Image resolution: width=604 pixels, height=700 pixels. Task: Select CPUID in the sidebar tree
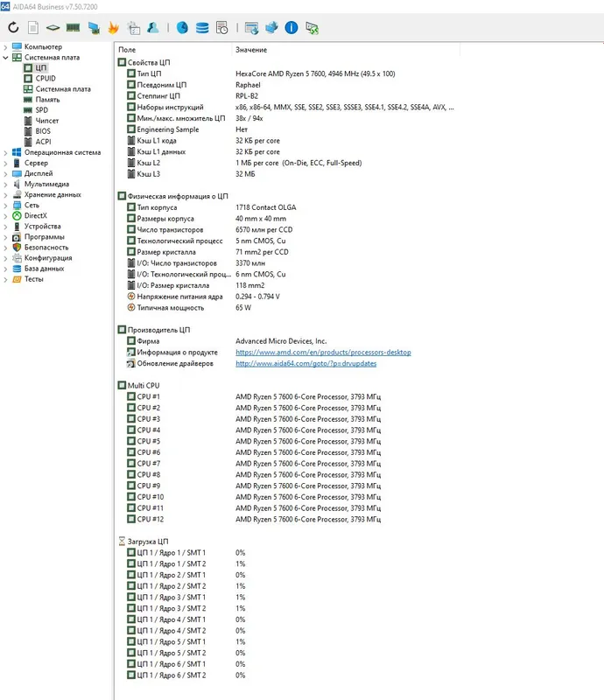pyautogui.click(x=46, y=78)
